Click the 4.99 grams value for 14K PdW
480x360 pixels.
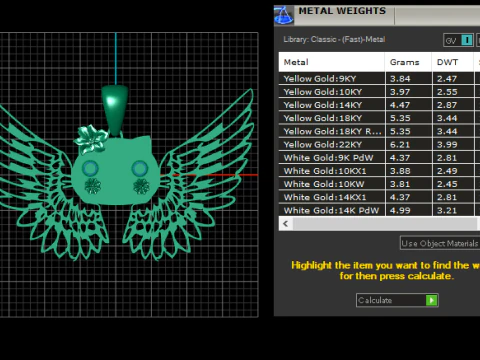click(400, 210)
